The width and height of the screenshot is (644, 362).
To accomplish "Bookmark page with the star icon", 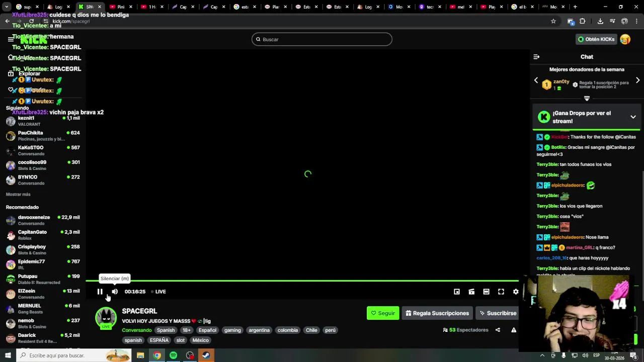I will [553, 21].
